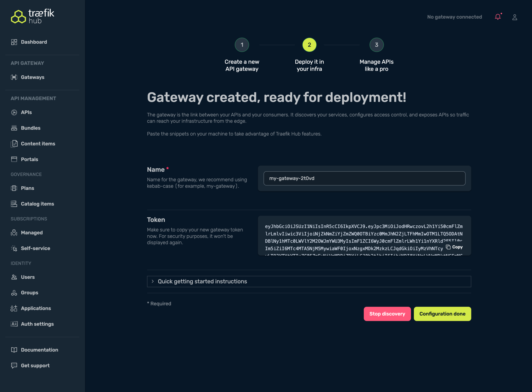Click the 'Portals' sidebar label
Viewport: 532px width, 392px height.
(x=29, y=159)
